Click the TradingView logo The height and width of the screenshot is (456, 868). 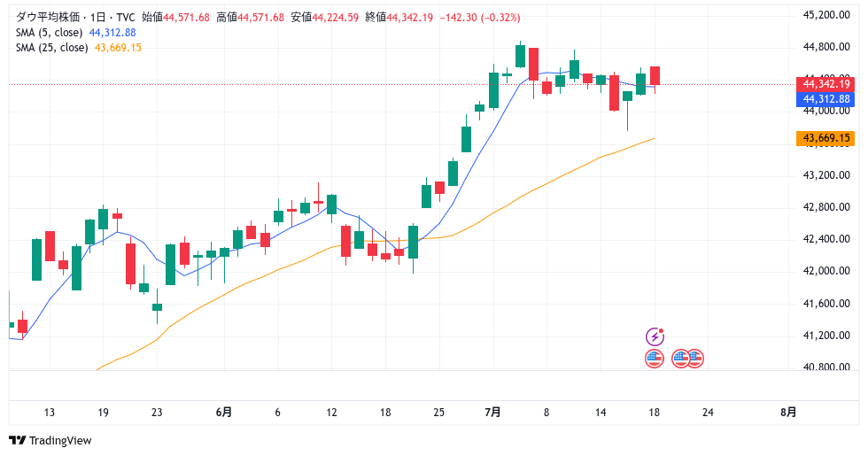[50, 441]
